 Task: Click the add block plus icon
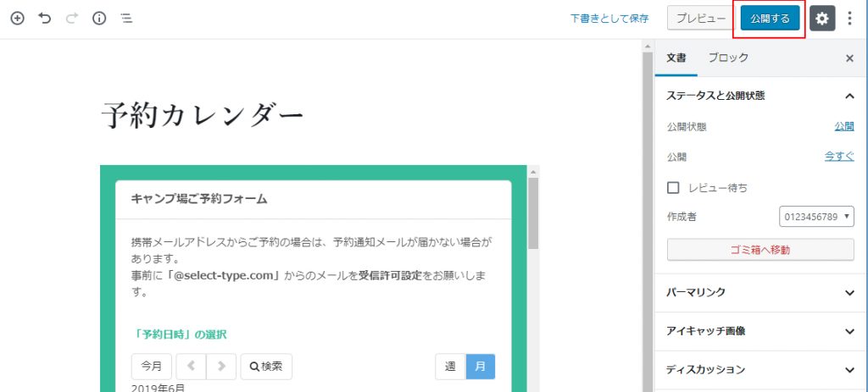pos(17,18)
